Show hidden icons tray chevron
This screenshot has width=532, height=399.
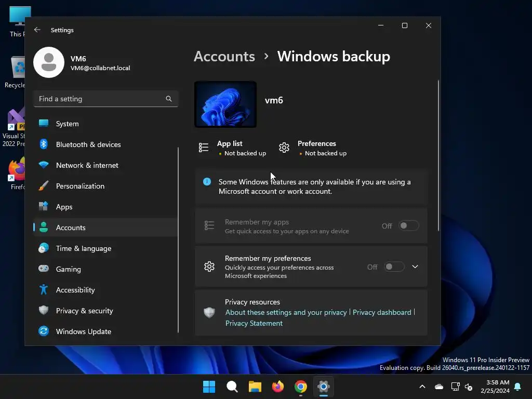pyautogui.click(x=422, y=387)
